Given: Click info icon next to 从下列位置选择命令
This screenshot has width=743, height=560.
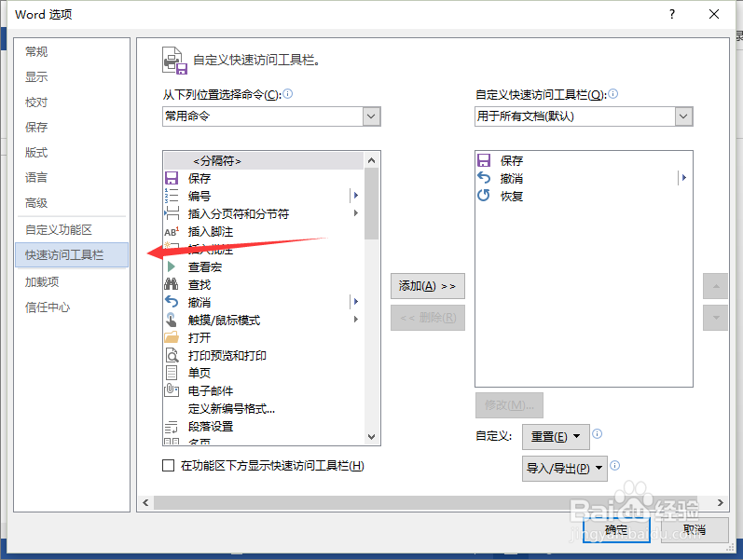Looking at the screenshot, I should click(x=288, y=94).
